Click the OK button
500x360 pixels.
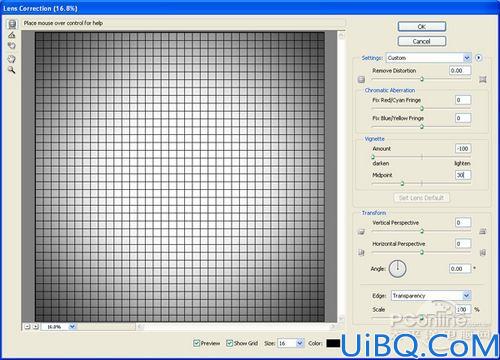click(x=422, y=27)
